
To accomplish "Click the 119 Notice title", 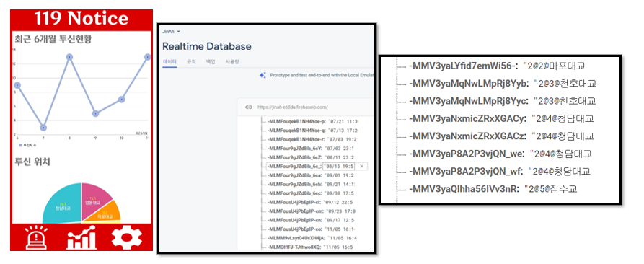I will point(81,19).
